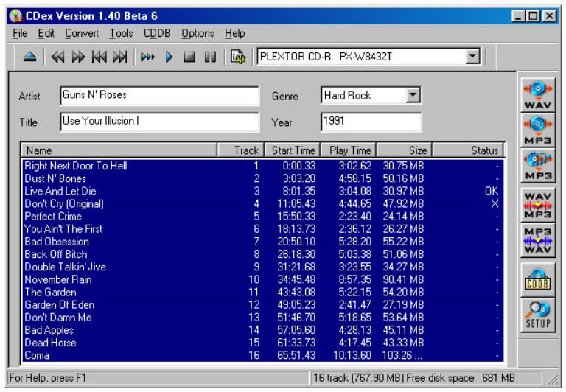
Task: Sort tracks by Play Time column header
Action: point(349,150)
